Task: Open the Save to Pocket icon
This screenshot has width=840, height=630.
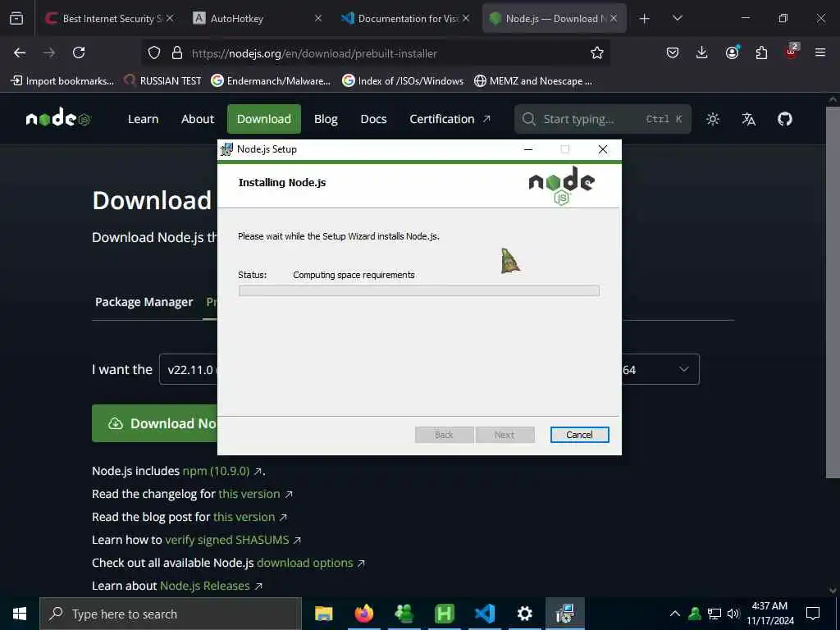Action: coord(673,52)
